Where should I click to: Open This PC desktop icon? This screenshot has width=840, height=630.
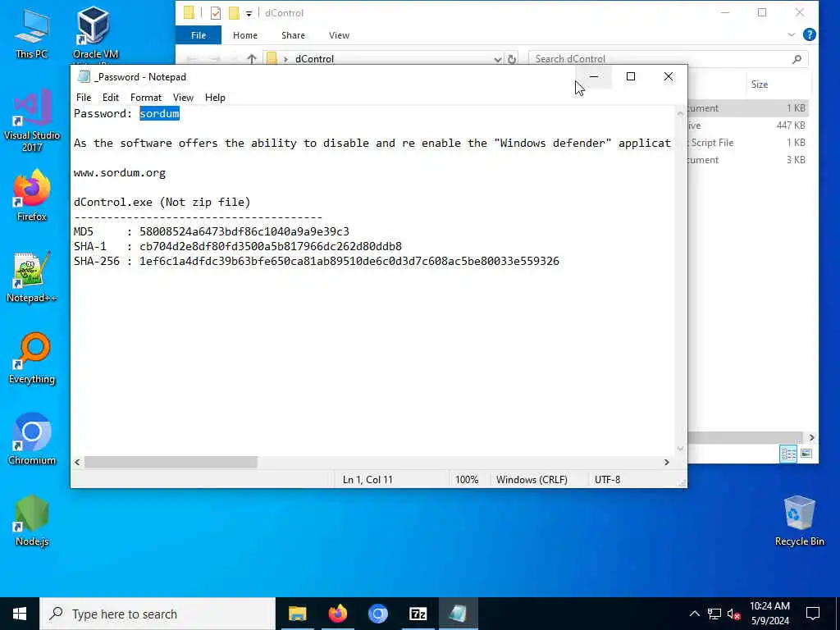point(32,33)
